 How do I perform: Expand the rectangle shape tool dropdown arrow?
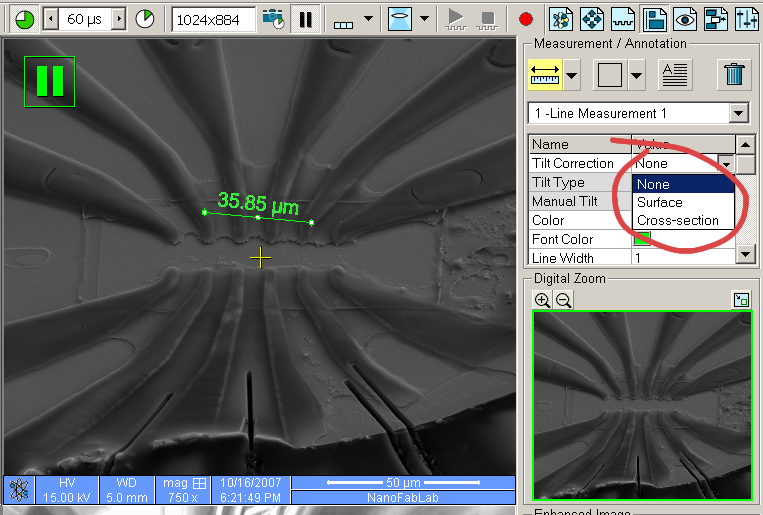point(636,74)
